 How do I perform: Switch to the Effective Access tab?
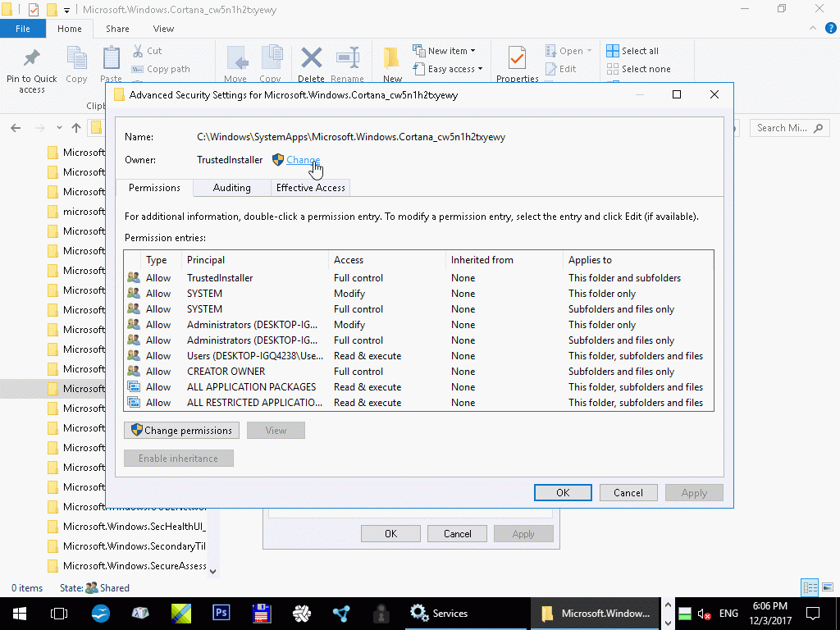310,188
